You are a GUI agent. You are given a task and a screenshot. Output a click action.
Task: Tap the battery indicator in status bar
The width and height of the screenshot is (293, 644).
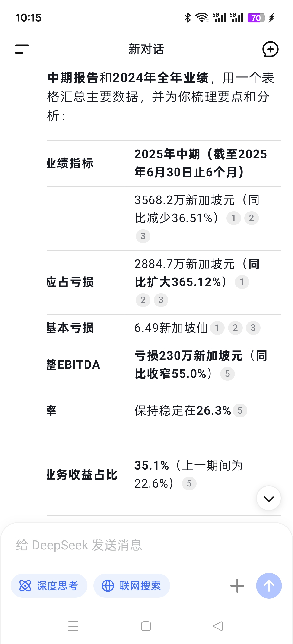[x=256, y=18]
